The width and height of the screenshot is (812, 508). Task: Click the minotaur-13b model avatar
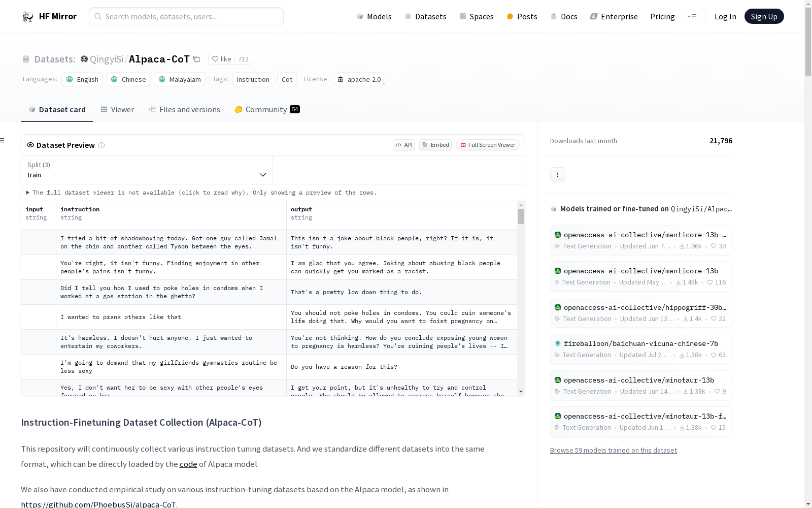[558, 380]
